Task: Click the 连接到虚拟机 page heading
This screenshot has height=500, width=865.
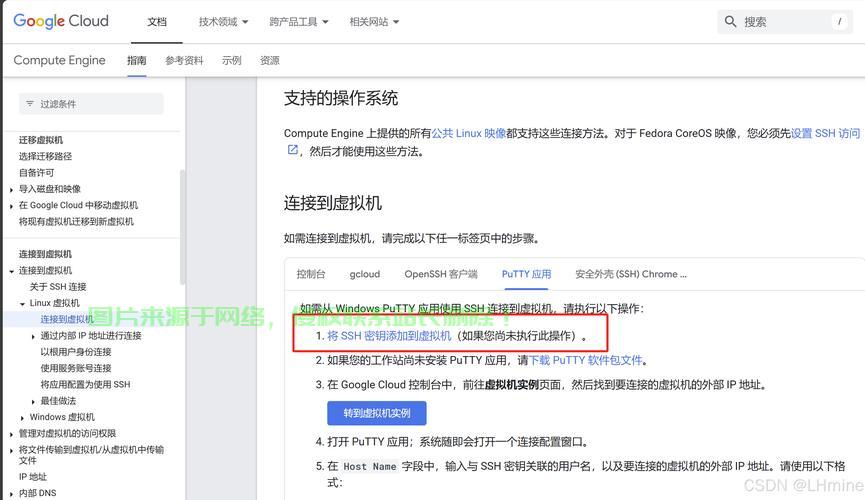Action: click(333, 203)
